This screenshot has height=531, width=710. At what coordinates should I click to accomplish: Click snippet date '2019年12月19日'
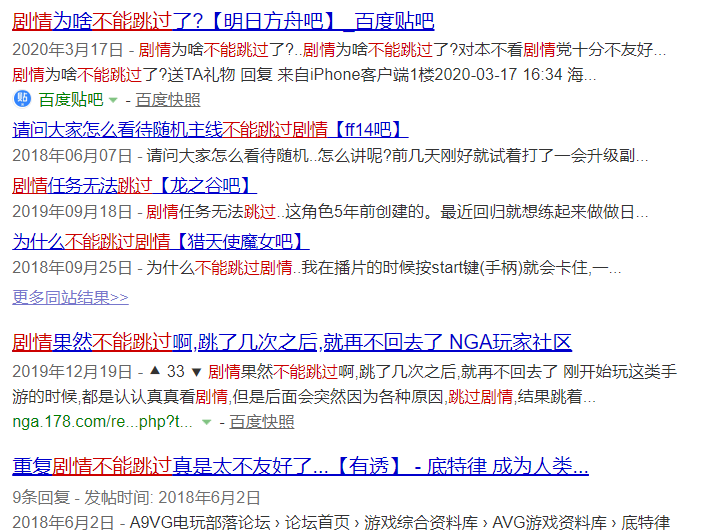(72, 371)
